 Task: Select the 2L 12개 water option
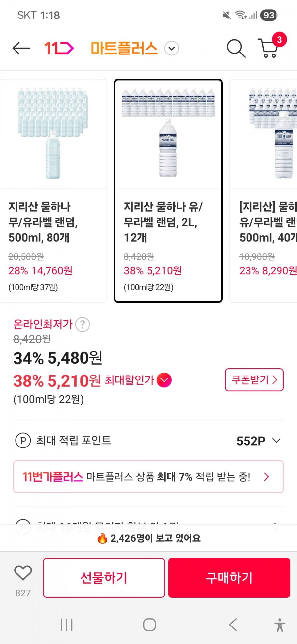pos(168,191)
